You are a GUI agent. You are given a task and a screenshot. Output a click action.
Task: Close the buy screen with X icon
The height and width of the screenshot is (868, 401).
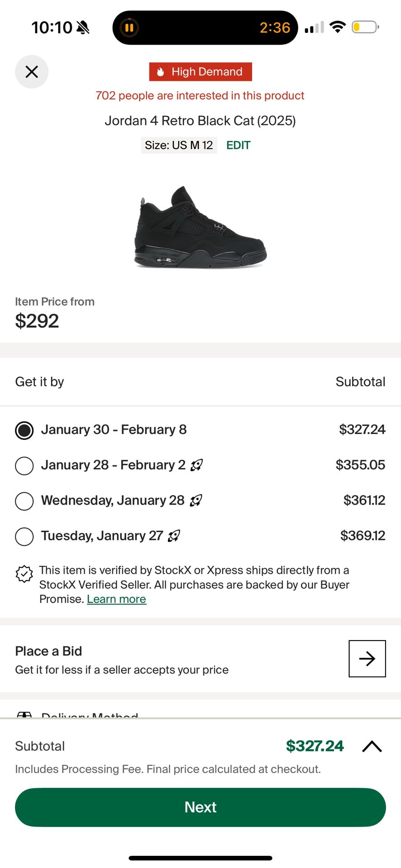click(x=32, y=72)
